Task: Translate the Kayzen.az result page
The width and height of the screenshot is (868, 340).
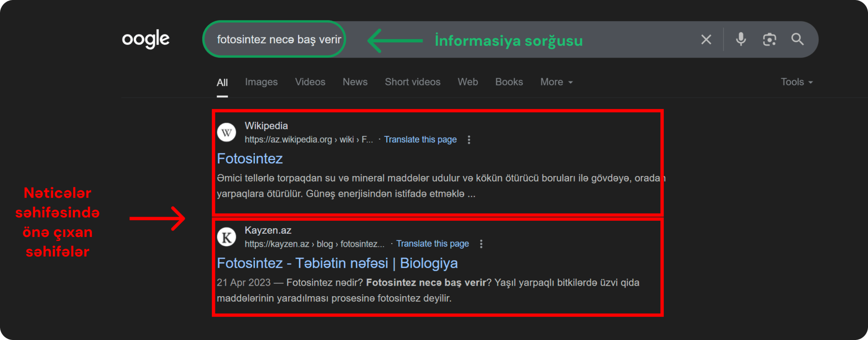Action: pos(432,244)
